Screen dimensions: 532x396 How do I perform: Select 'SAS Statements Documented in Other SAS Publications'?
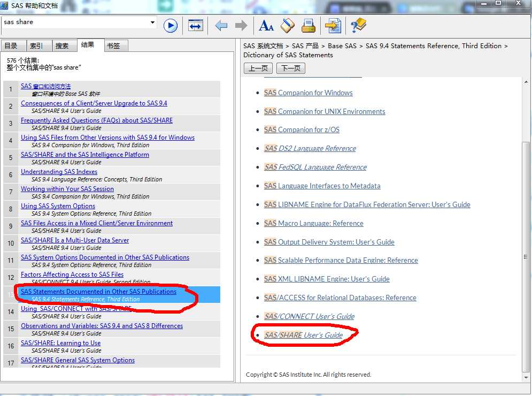98,292
